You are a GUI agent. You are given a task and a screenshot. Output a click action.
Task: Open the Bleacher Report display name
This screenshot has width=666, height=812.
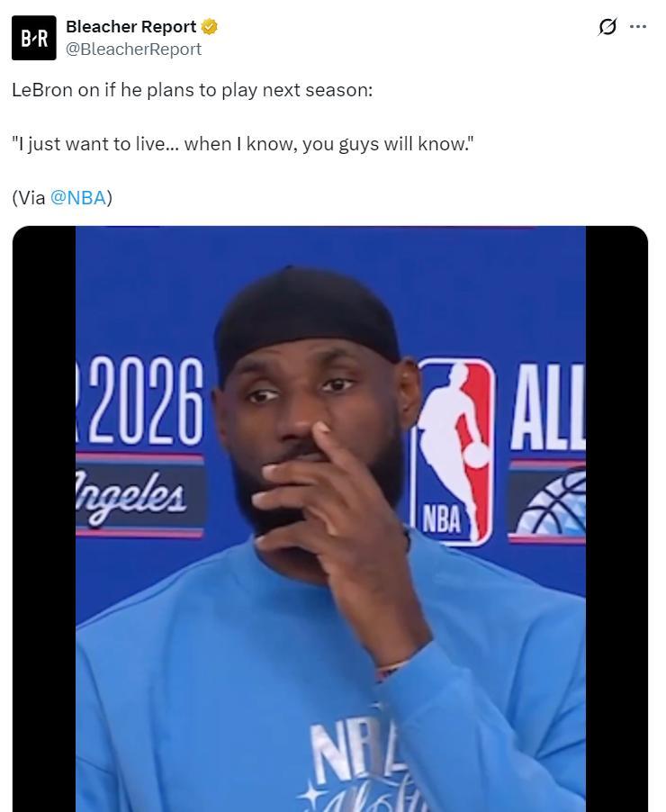(131, 26)
